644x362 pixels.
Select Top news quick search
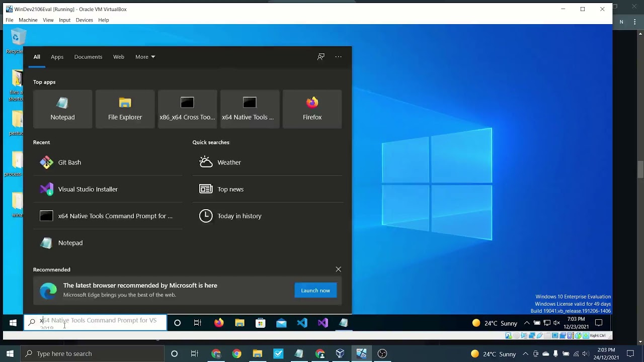(x=267, y=189)
